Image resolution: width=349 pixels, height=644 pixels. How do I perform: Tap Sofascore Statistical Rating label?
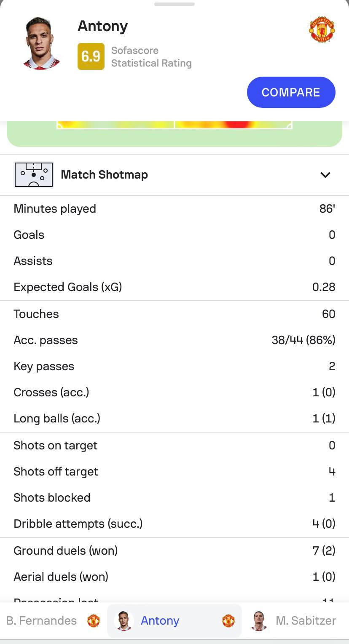(151, 57)
